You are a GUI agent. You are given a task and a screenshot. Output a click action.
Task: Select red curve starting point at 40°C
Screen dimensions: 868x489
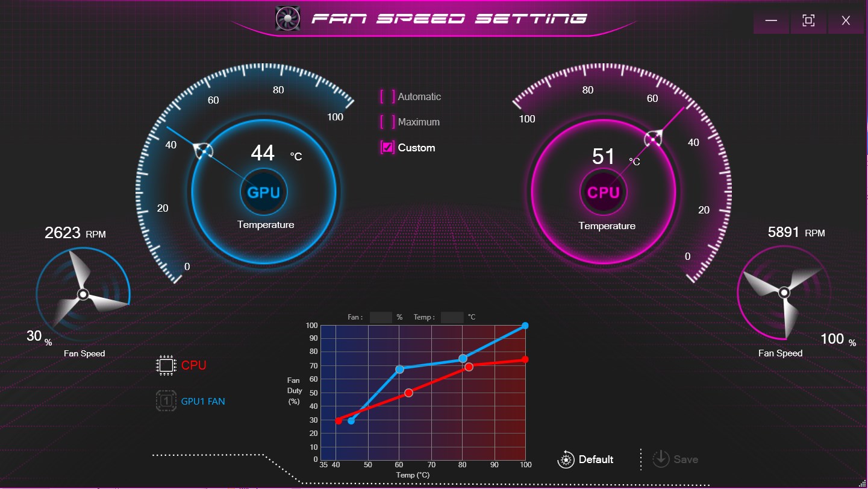point(339,420)
